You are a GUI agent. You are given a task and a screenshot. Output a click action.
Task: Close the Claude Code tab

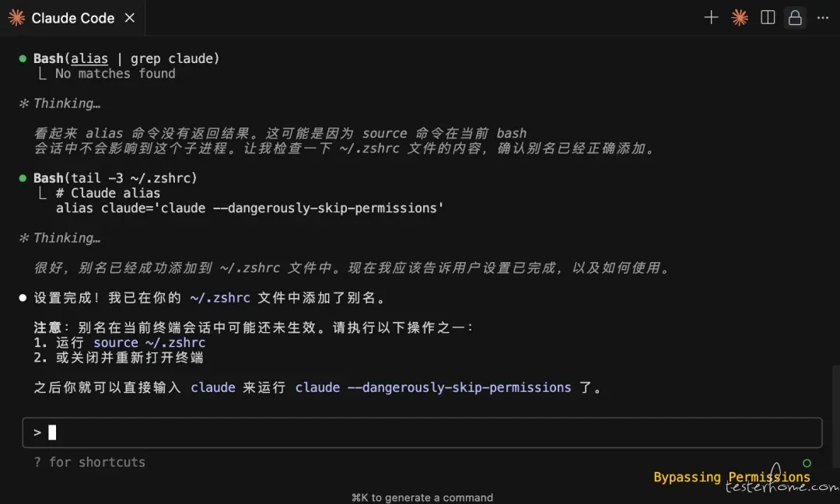130,18
